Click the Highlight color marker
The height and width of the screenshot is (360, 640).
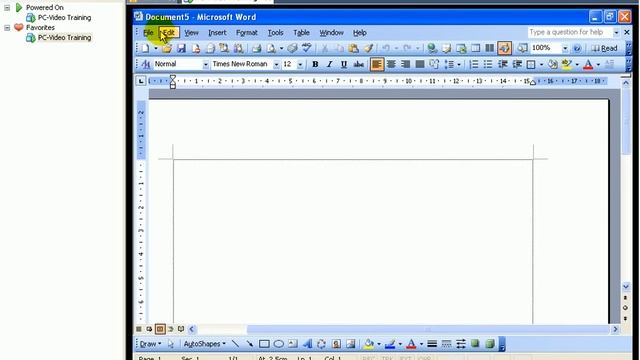click(567, 64)
